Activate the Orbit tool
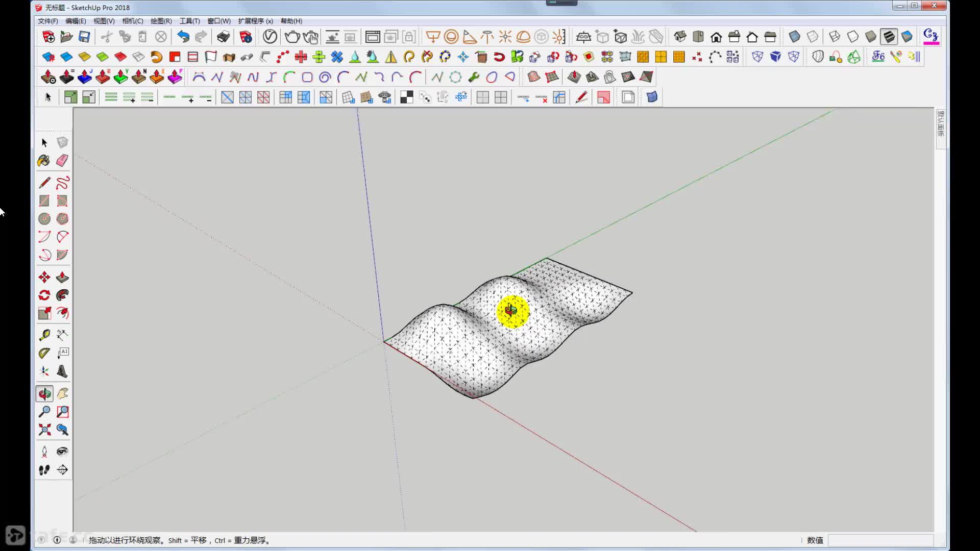The image size is (980, 551). click(44, 393)
